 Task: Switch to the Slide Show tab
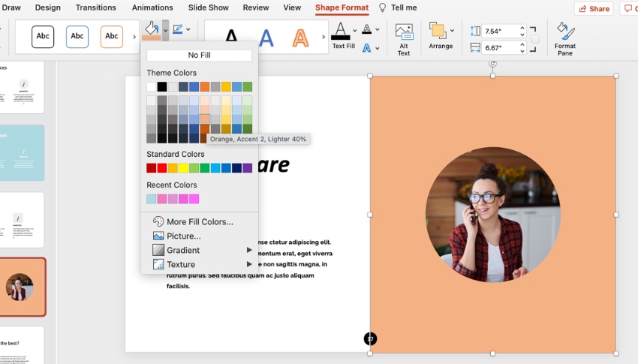tap(209, 8)
